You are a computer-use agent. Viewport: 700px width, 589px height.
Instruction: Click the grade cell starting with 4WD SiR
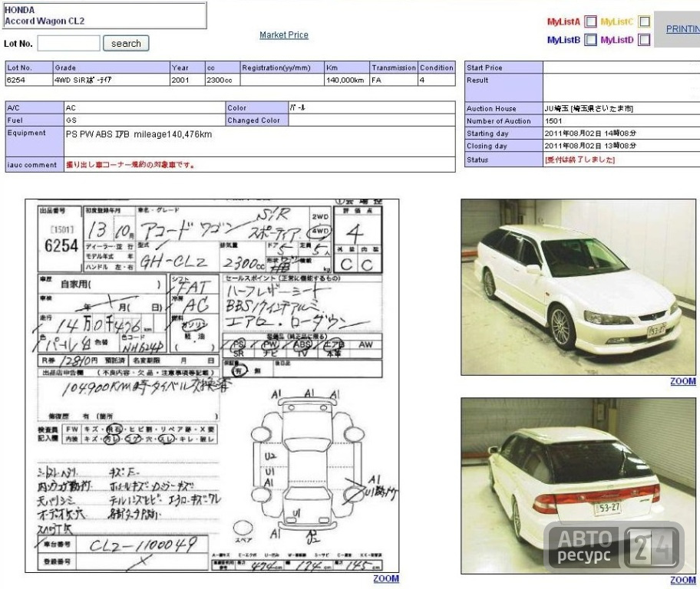point(111,80)
